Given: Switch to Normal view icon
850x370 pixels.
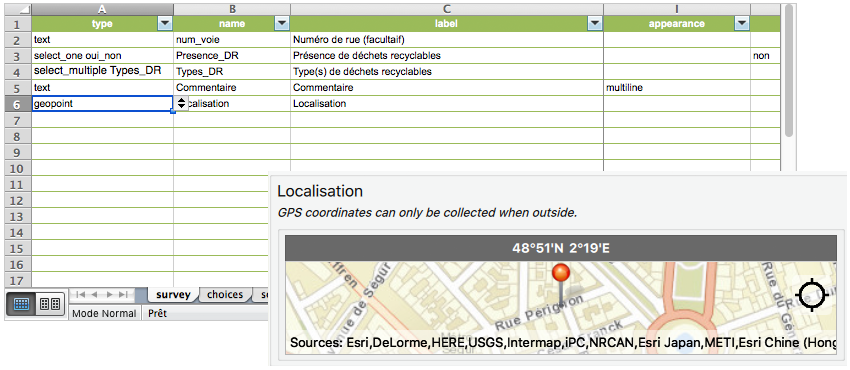Looking at the screenshot, I should (21, 304).
